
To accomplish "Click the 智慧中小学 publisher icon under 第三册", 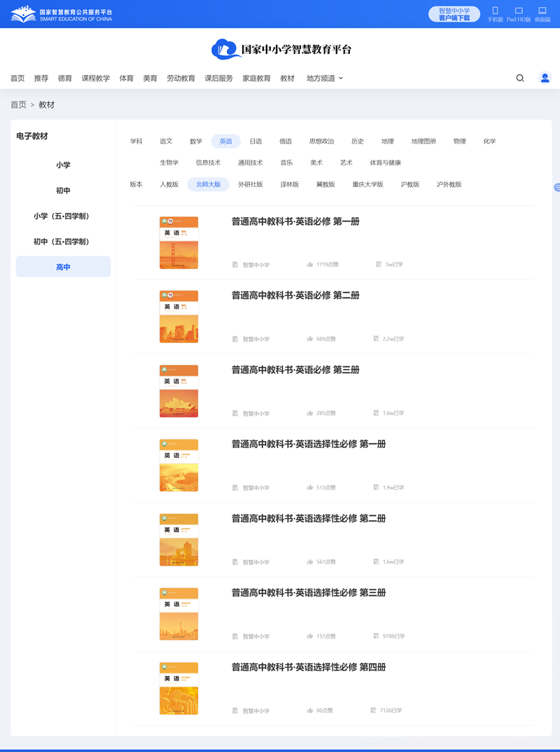I will pyautogui.click(x=234, y=413).
